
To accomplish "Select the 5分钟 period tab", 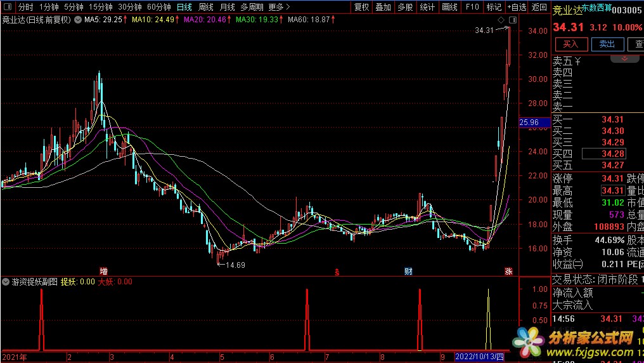I will (74, 7).
